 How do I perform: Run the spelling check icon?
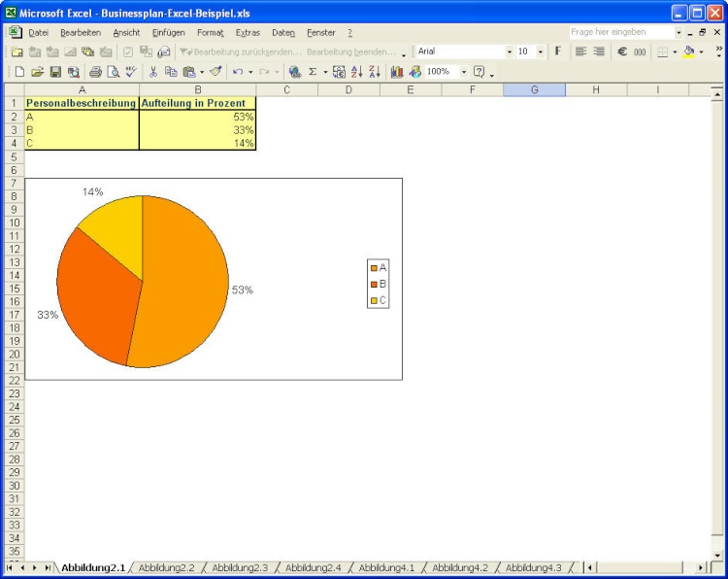[x=131, y=72]
